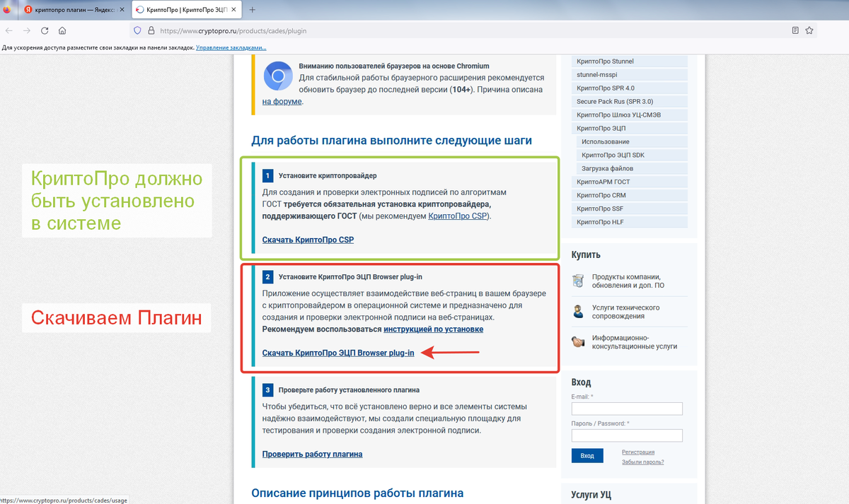The width and height of the screenshot is (849, 504).
Task: Click the browser Forward arrow
Action: (x=27, y=30)
